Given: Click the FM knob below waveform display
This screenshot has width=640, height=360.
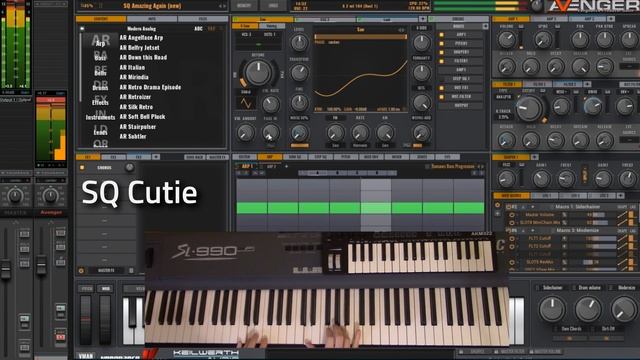Looking at the screenshot, I should (x=335, y=133).
